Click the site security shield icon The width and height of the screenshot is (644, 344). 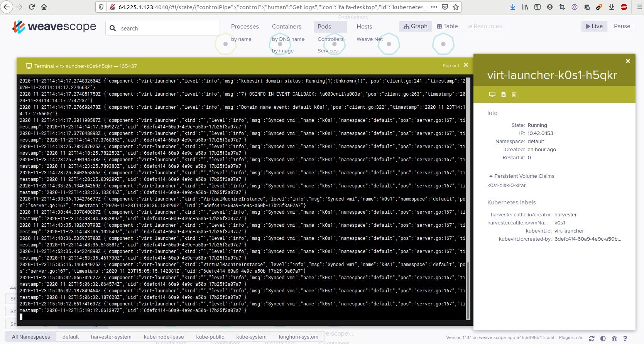(101, 7)
